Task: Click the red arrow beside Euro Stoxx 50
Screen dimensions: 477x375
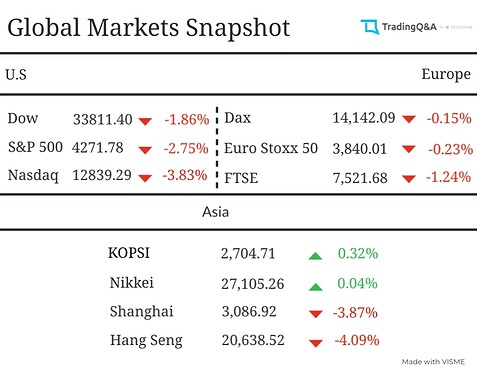Action: click(x=409, y=149)
